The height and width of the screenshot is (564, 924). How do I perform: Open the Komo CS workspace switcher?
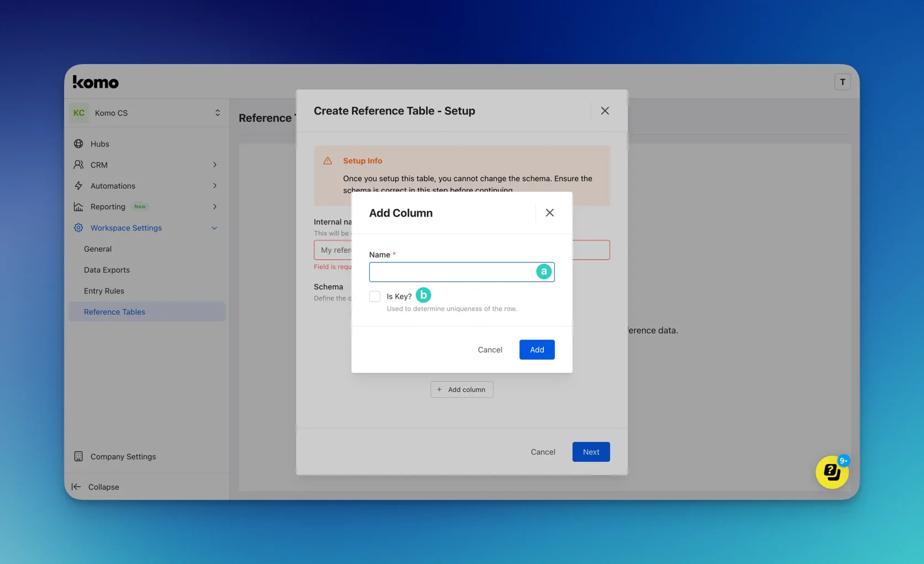pos(147,113)
